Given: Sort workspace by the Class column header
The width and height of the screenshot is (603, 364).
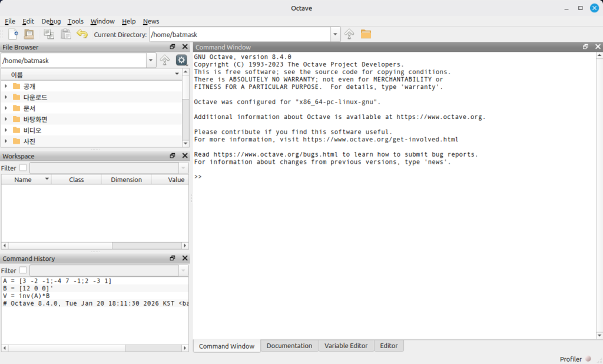Looking at the screenshot, I should pos(76,180).
